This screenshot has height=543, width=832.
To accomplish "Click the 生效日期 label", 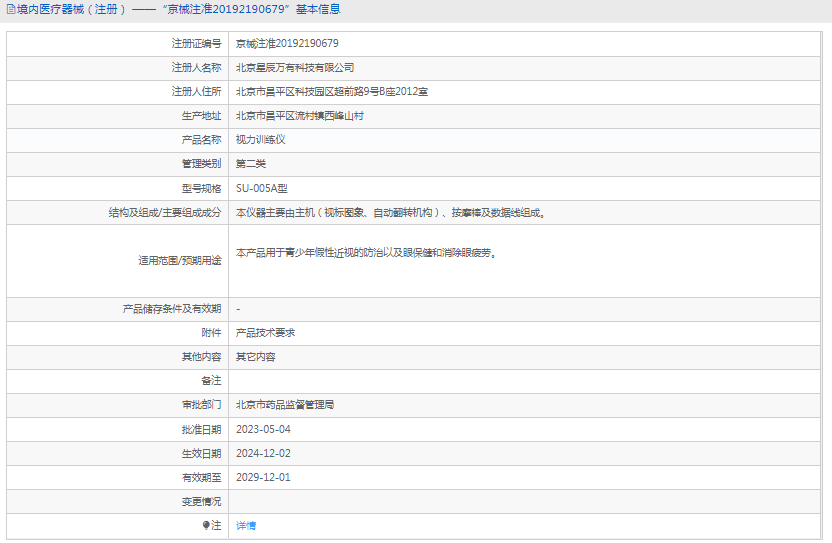I will point(202,453).
